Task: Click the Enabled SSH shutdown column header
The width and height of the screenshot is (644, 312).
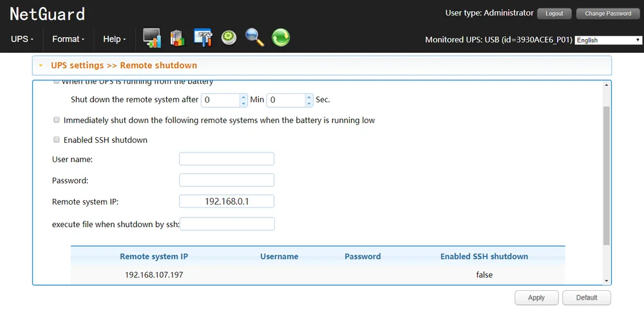Action: (484, 257)
